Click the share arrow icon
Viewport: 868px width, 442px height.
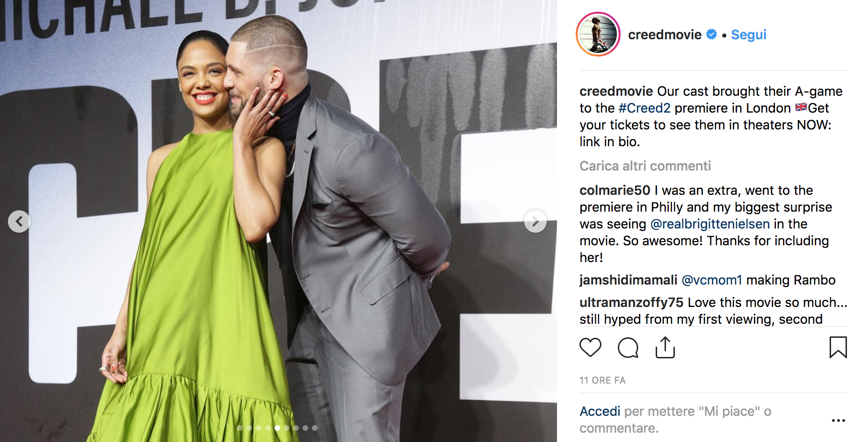coord(665,347)
